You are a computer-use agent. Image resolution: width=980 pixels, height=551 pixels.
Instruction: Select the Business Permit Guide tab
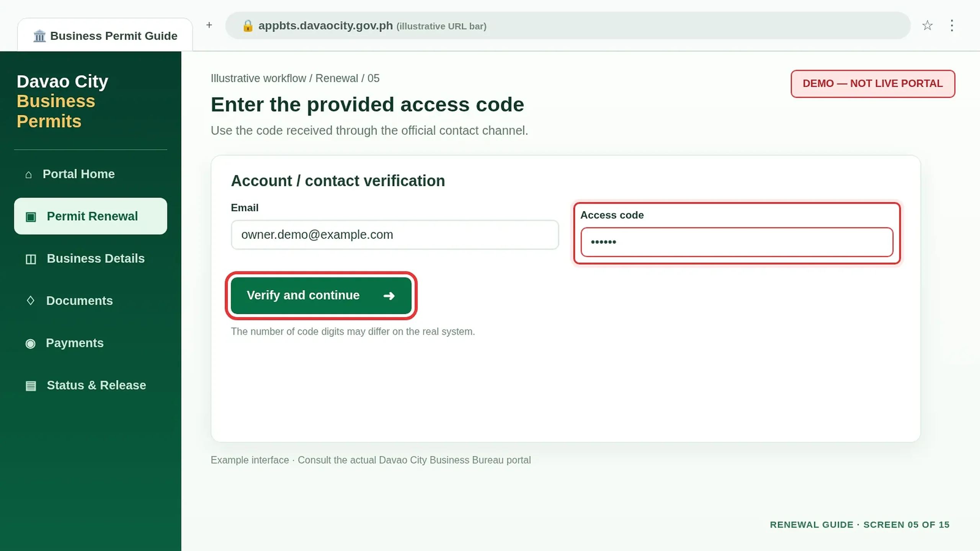105,34
